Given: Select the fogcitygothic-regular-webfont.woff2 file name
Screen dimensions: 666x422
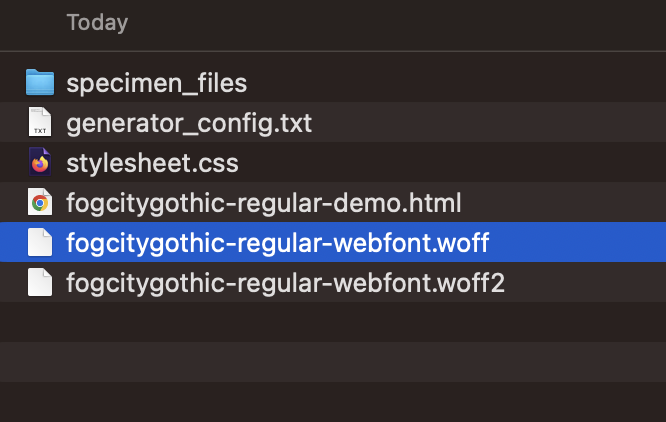Looking at the screenshot, I should coord(285,283).
